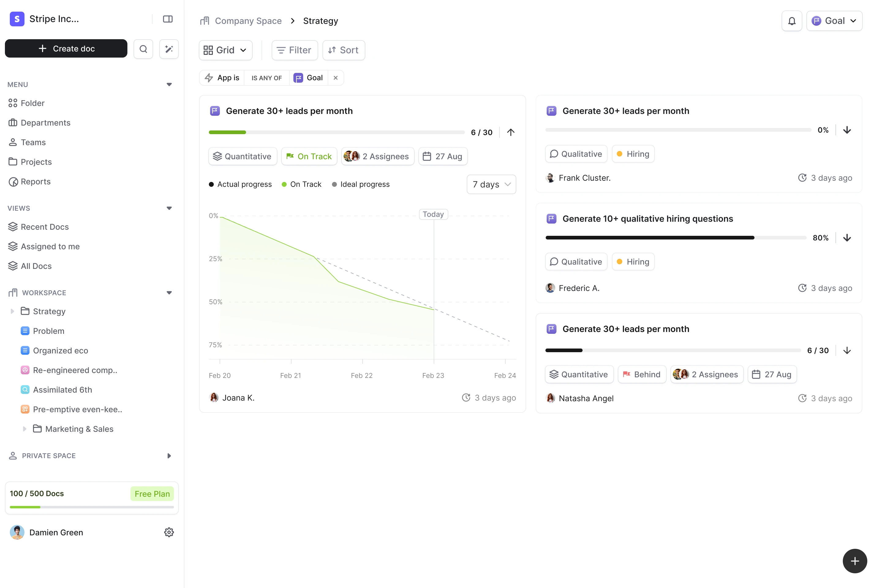Image resolution: width=882 pixels, height=588 pixels.
Task: Remove the App is Goal filter chip
Action: (x=336, y=78)
